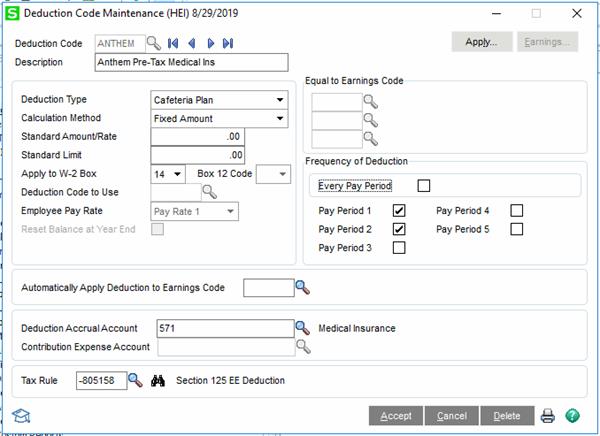
Task: Open Tax Rule lookup magnifier
Action: click(x=135, y=380)
